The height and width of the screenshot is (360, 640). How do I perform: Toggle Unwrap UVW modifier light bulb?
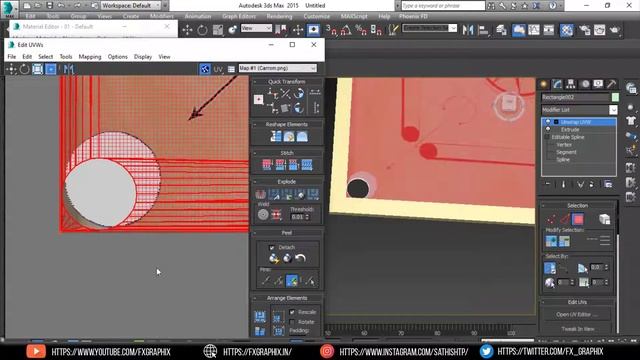coord(548,122)
